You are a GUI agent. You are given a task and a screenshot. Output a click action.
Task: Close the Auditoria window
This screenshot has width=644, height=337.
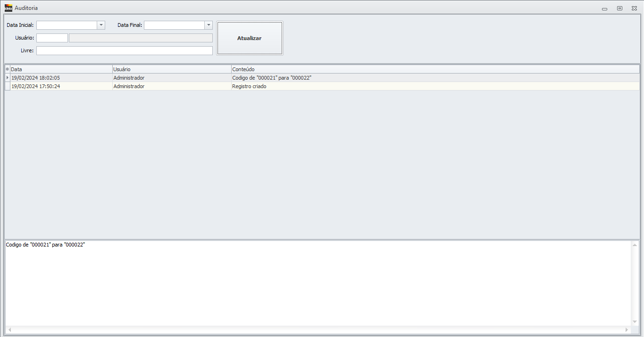[x=634, y=8]
